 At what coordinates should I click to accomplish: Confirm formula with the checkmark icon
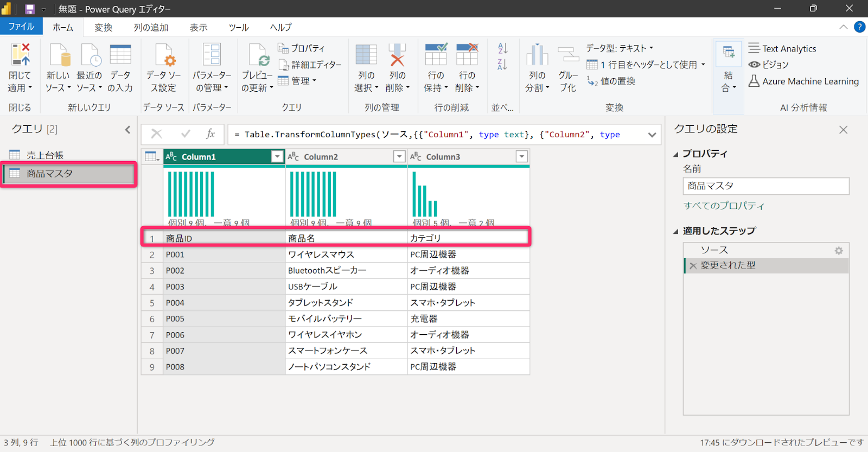(x=186, y=134)
